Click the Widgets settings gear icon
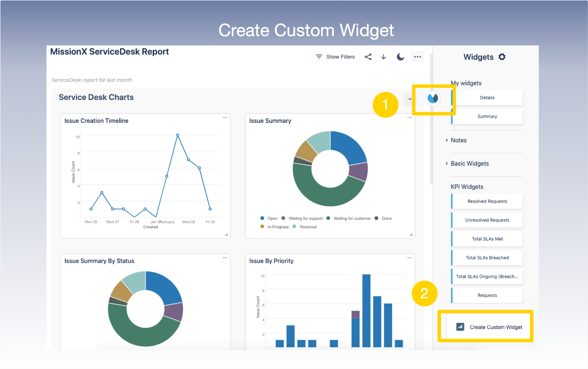Image resolution: width=588 pixels, height=369 pixels. pos(502,57)
